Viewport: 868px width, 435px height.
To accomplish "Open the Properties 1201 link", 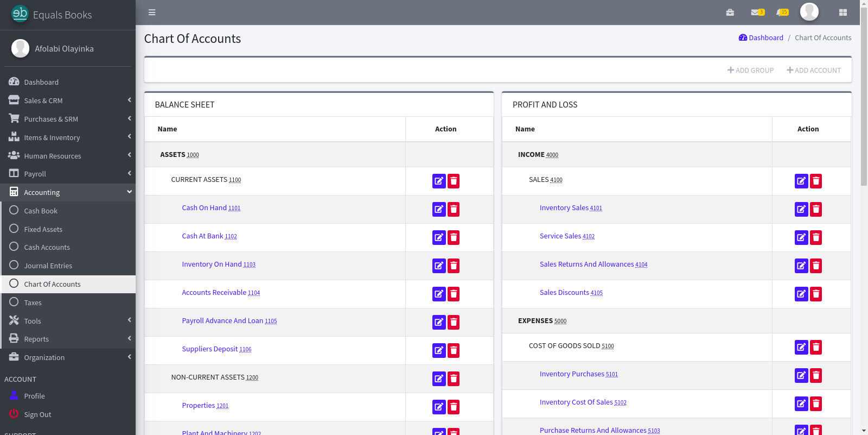I will click(205, 406).
